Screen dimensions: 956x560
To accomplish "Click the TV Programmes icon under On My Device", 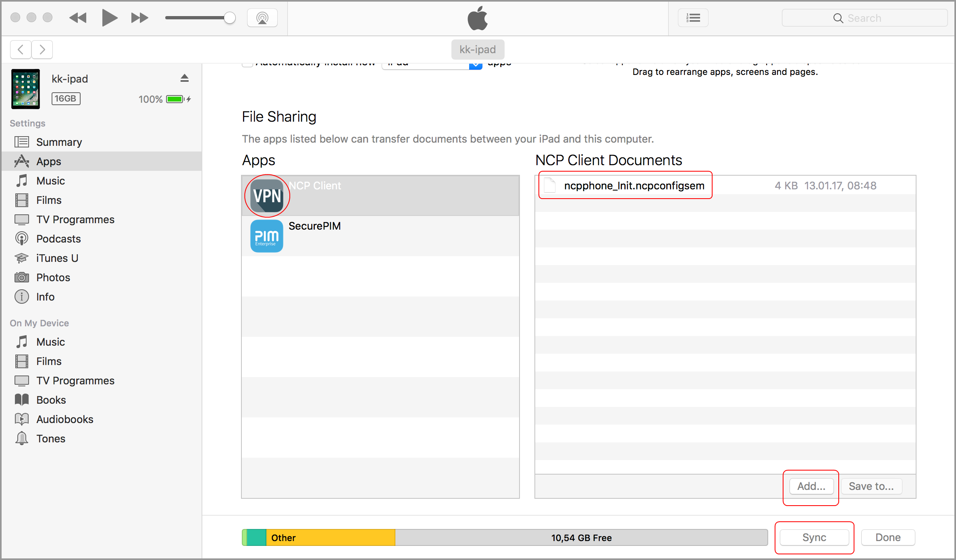I will pos(22,380).
